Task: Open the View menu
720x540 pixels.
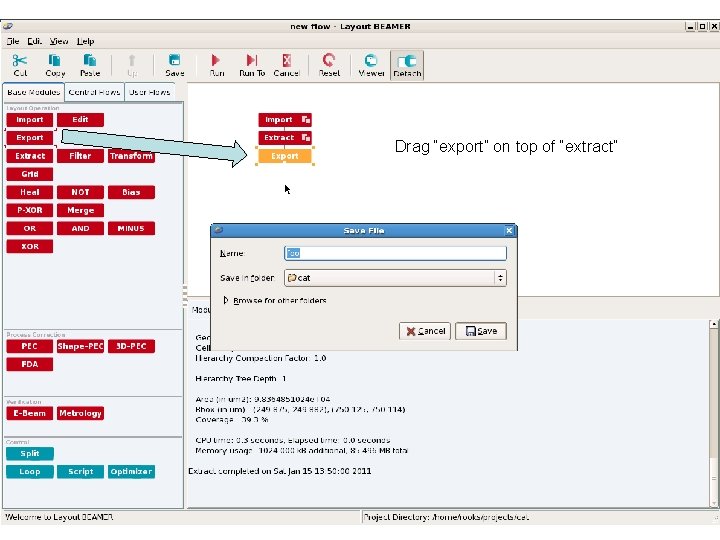Action: point(59,41)
